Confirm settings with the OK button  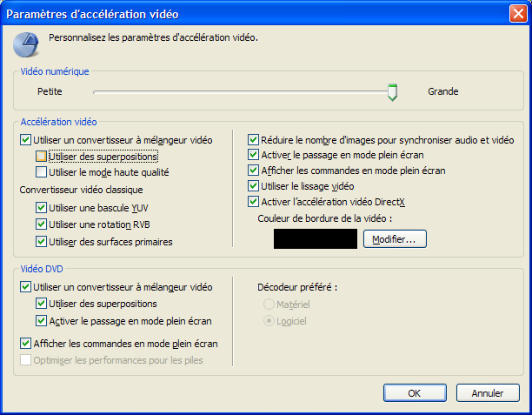click(415, 393)
